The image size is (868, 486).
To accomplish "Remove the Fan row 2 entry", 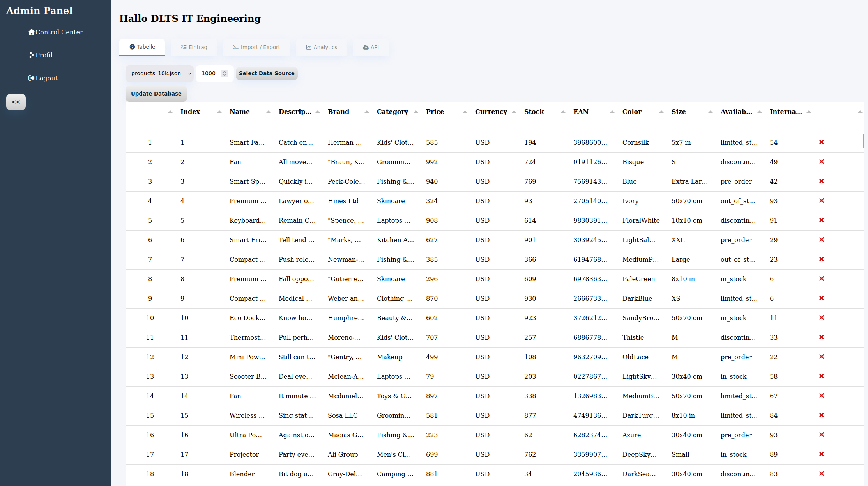I will point(821,162).
